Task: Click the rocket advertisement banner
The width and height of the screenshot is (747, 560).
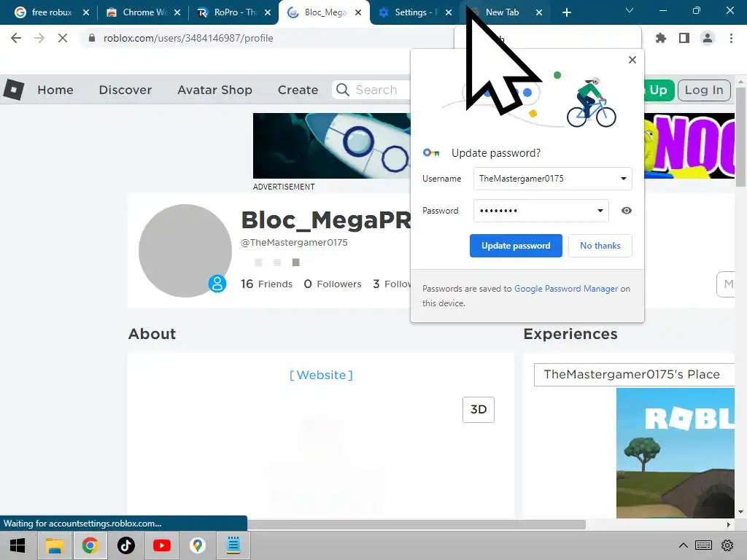Action: point(332,146)
